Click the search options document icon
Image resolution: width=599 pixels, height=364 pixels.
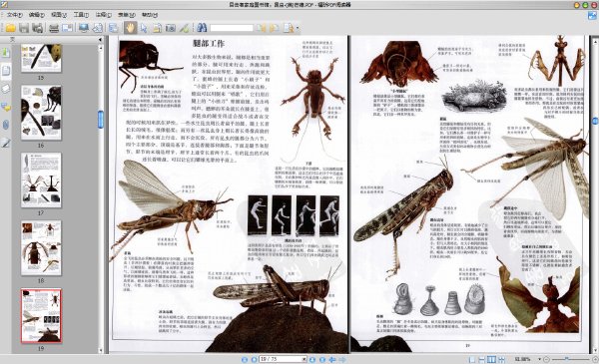[289, 28]
